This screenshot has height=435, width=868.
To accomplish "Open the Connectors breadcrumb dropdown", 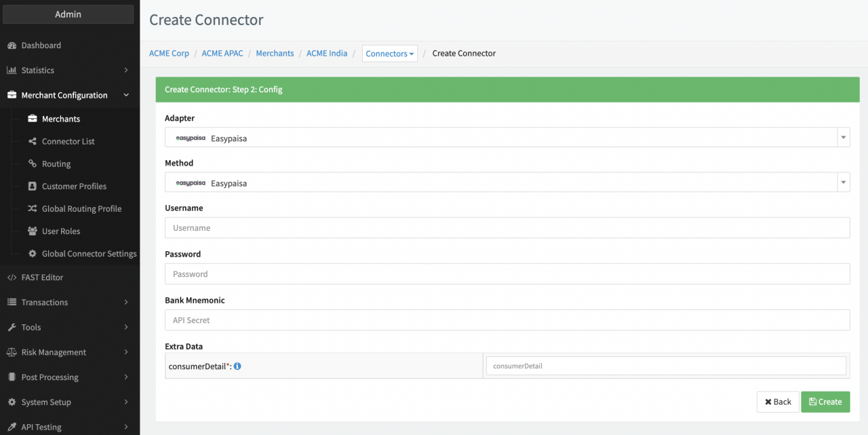I will click(389, 54).
